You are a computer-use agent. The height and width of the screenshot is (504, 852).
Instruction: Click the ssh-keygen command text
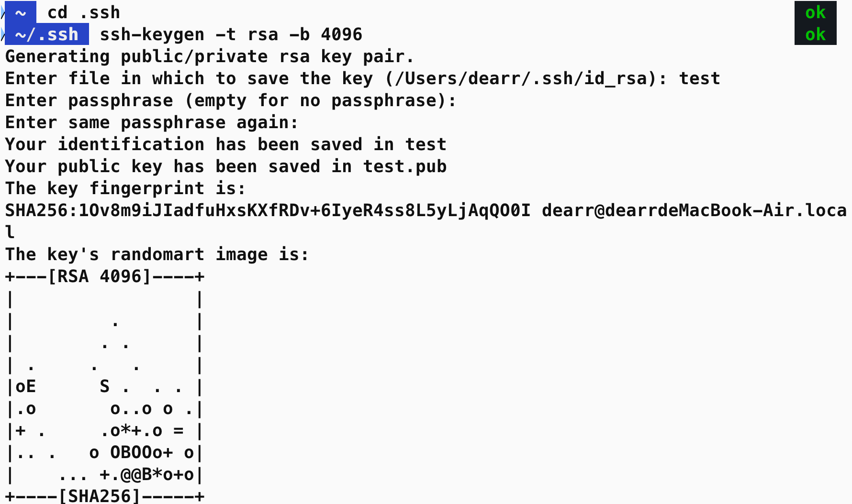tap(231, 34)
